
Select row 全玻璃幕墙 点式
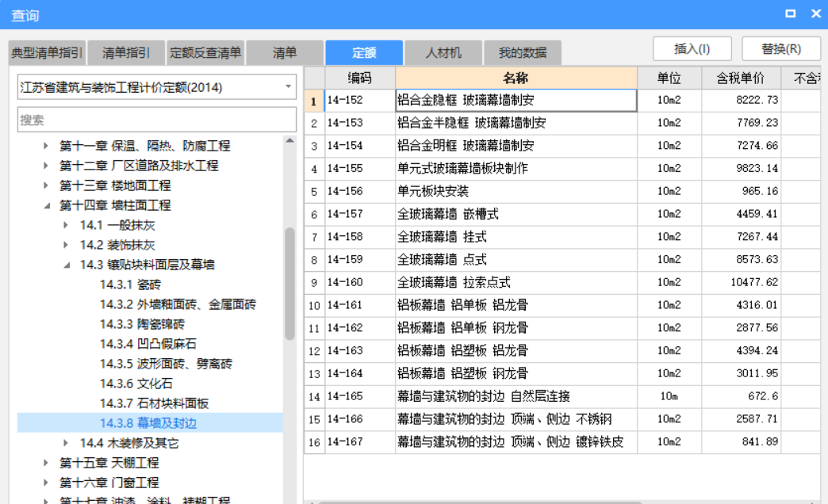pyautogui.click(x=516, y=260)
